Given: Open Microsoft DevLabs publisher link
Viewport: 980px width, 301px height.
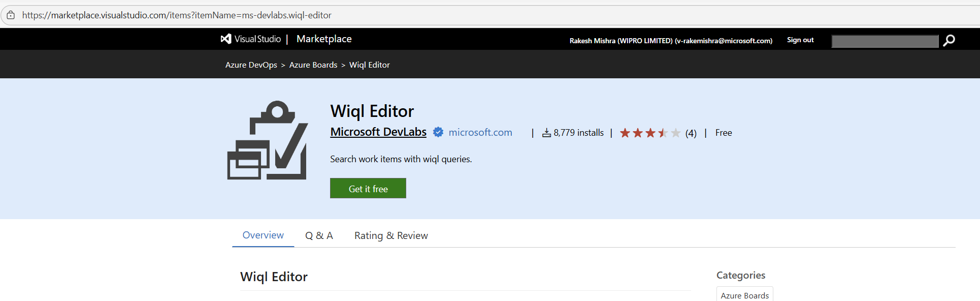Looking at the screenshot, I should coord(378,132).
